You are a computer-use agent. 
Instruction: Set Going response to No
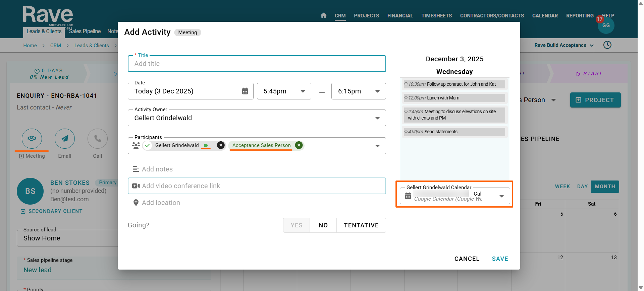click(x=323, y=225)
